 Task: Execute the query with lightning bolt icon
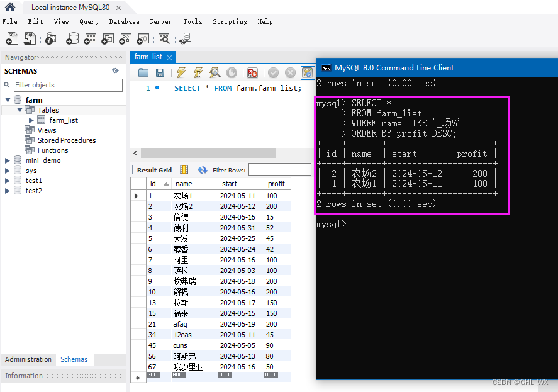coord(181,72)
